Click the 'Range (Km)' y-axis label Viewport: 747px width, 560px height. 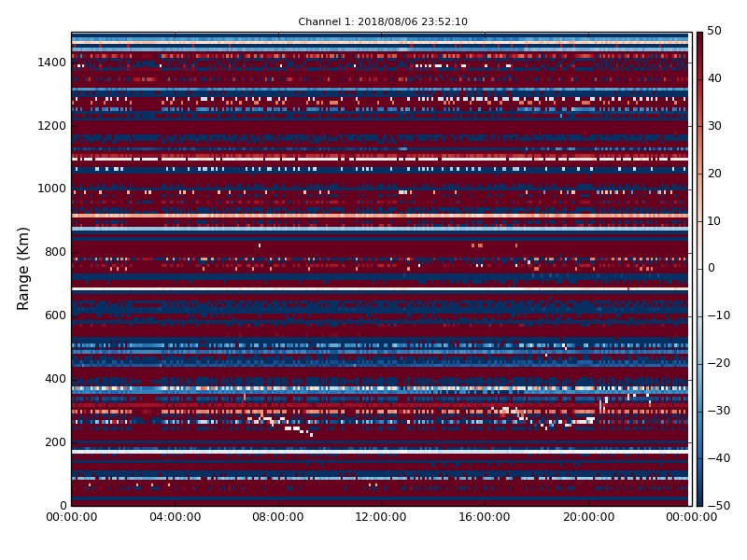22,269
